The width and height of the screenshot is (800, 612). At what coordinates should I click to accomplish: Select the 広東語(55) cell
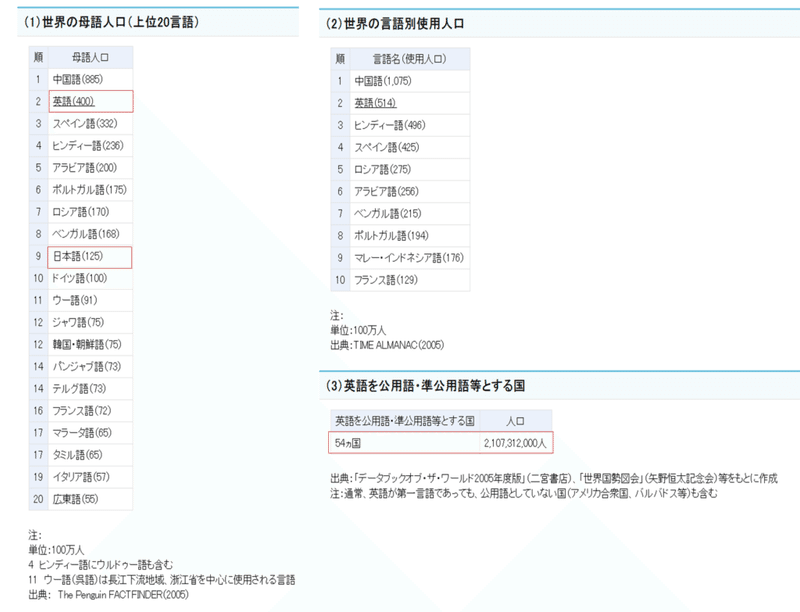[90, 499]
